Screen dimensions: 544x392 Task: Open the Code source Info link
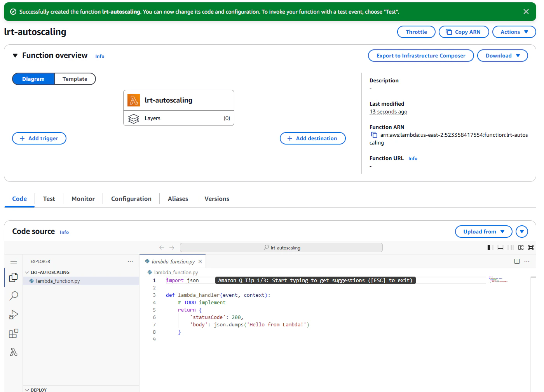click(65, 232)
